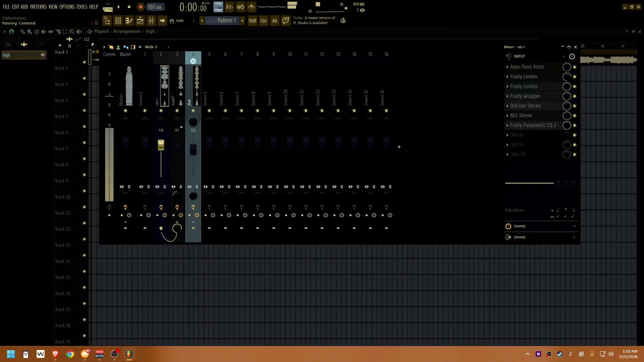Open the Auto-Tune Artist plugin
Viewport: 644px width, 362px height.
tap(527, 67)
